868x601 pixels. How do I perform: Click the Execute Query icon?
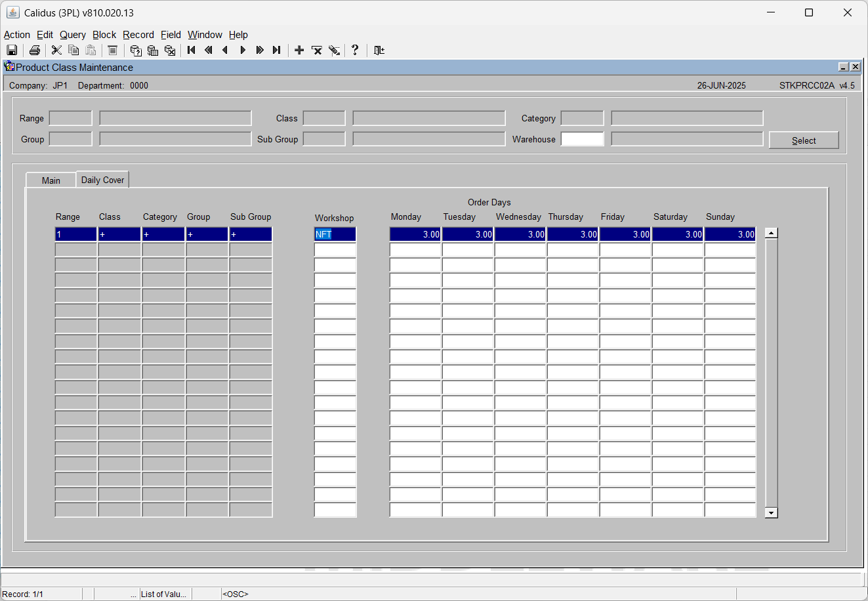click(153, 50)
